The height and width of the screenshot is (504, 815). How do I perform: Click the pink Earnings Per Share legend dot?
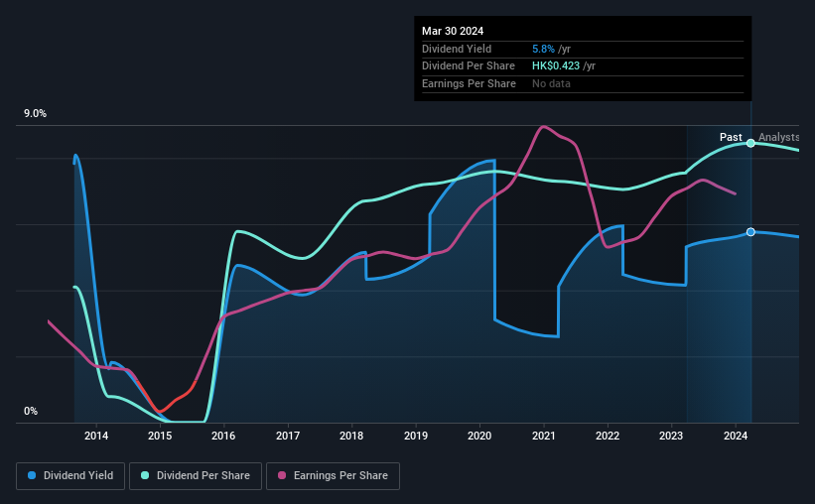[282, 475]
